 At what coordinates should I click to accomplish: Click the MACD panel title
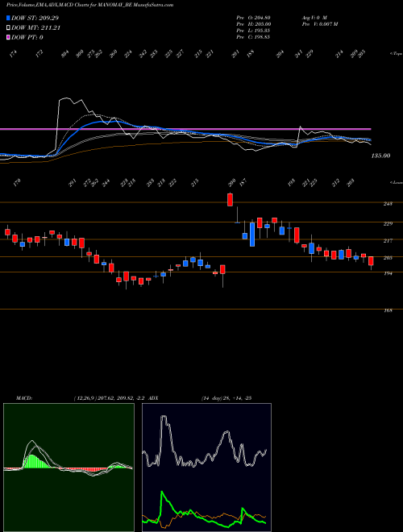click(x=23, y=397)
